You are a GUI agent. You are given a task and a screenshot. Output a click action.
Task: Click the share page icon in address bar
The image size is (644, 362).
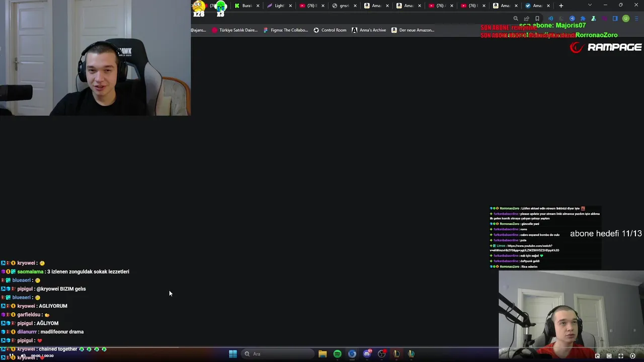(526, 19)
